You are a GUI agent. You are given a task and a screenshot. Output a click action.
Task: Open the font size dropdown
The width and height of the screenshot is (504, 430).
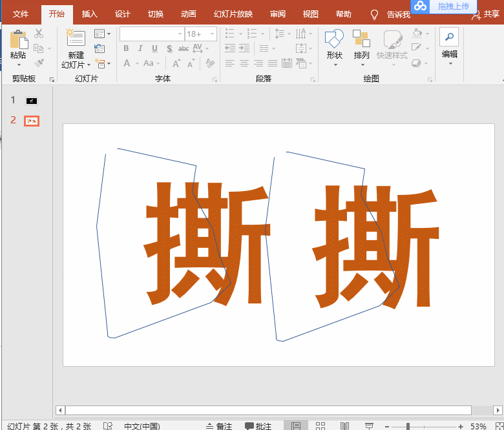coord(212,34)
